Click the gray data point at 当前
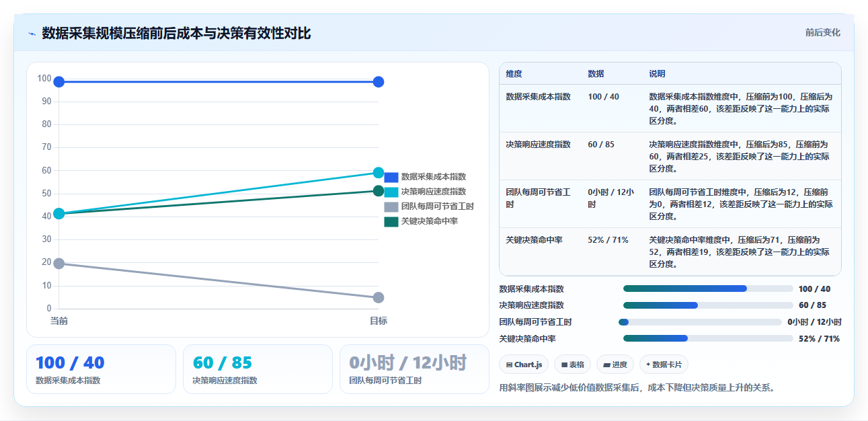The image size is (868, 421). click(59, 264)
